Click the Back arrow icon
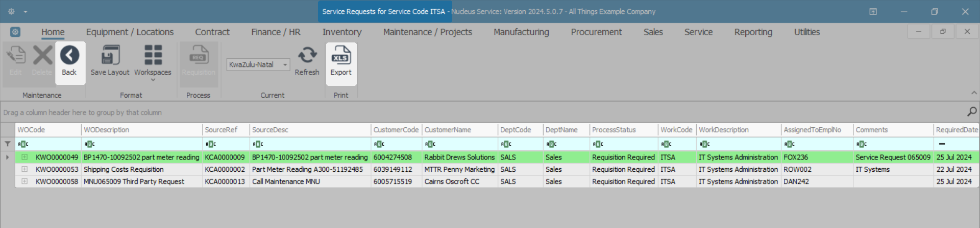This screenshot has height=228, width=980. [69, 55]
